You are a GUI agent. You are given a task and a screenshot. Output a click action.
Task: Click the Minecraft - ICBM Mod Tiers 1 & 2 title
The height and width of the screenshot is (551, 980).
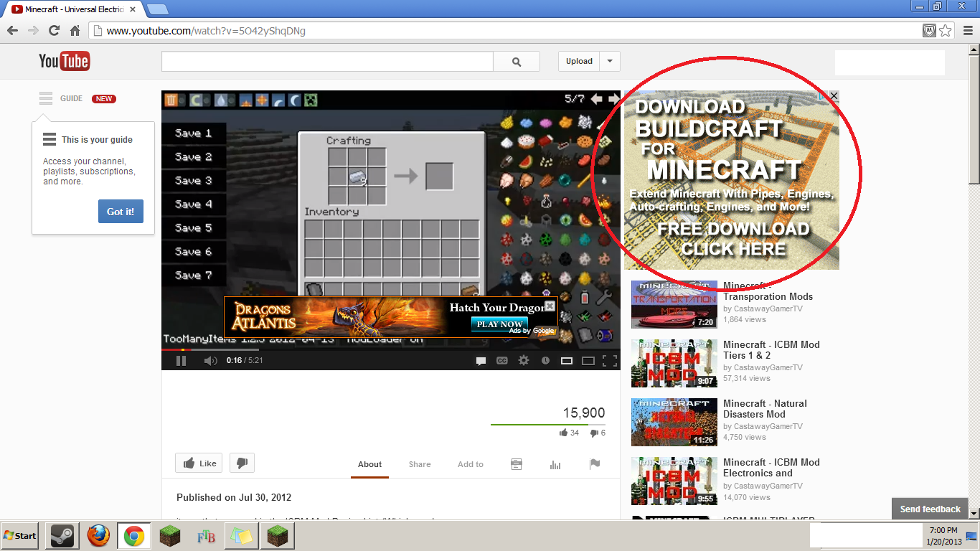[x=771, y=350]
